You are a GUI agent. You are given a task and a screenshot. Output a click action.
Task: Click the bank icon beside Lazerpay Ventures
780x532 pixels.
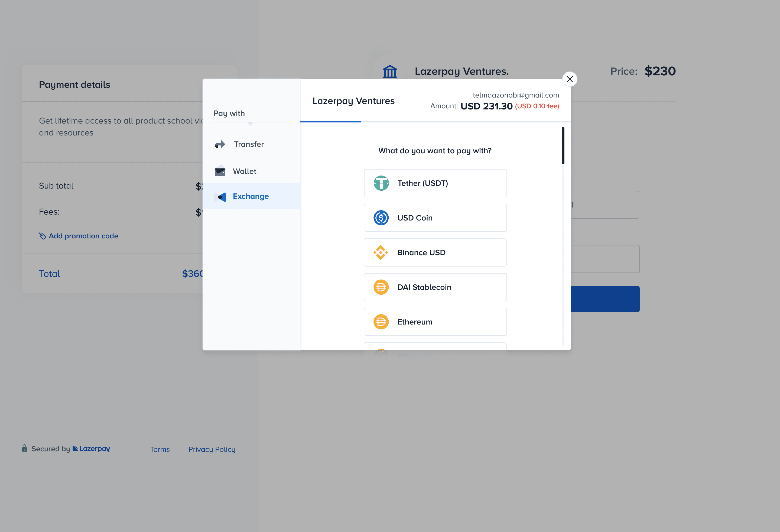click(390, 72)
